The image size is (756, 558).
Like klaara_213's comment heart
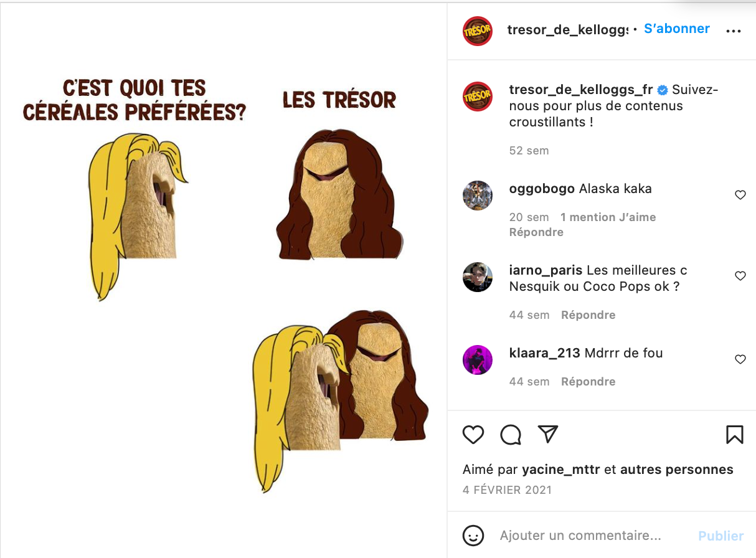740,359
